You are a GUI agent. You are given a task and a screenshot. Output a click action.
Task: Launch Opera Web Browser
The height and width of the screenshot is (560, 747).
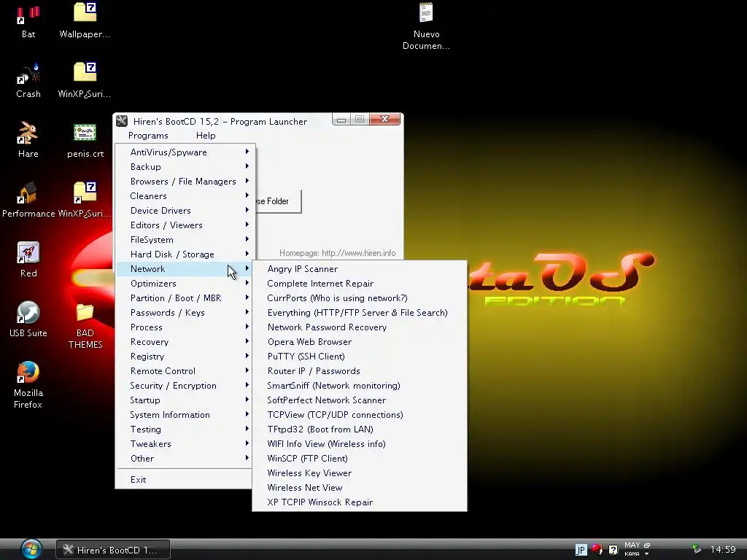click(x=359, y=342)
